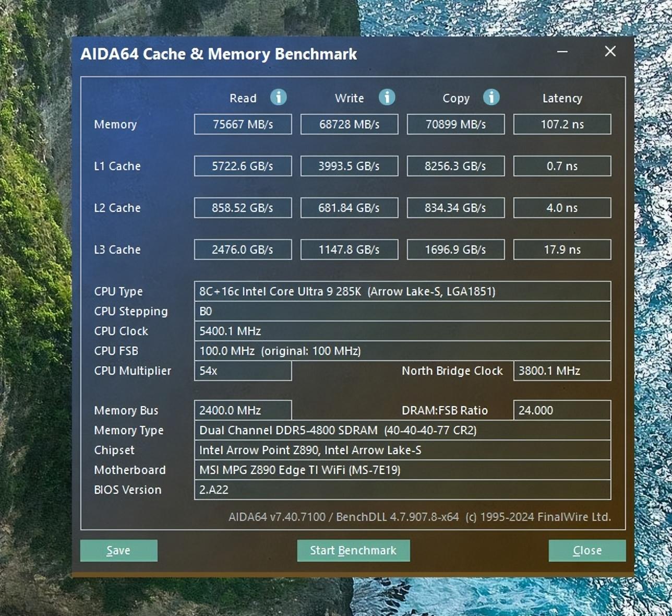This screenshot has height=616, width=672.
Task: Click the Copy info icon
Action: [491, 97]
